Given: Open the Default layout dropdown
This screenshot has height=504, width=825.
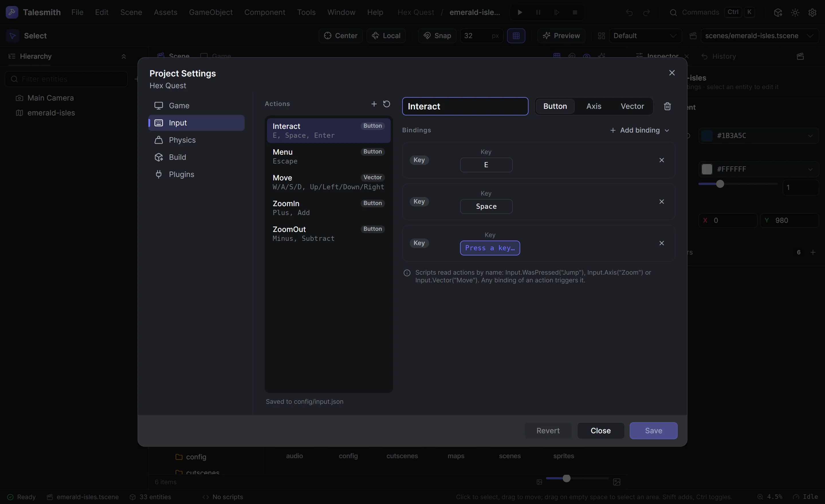Looking at the screenshot, I should point(645,36).
